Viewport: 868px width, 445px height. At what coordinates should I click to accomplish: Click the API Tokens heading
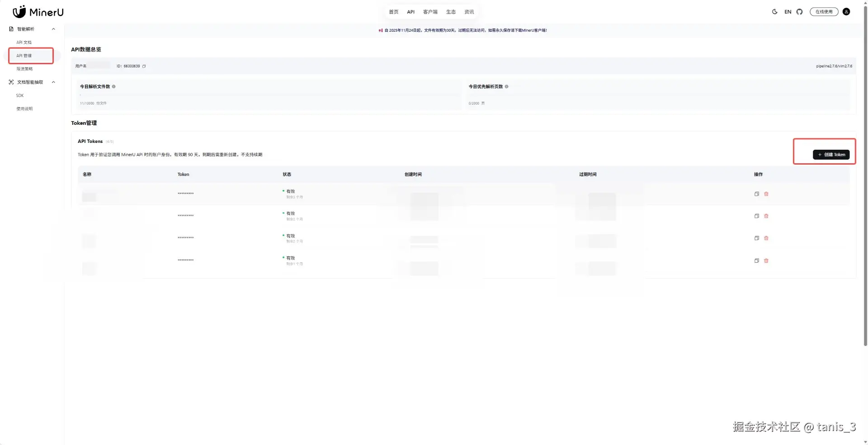tap(90, 141)
